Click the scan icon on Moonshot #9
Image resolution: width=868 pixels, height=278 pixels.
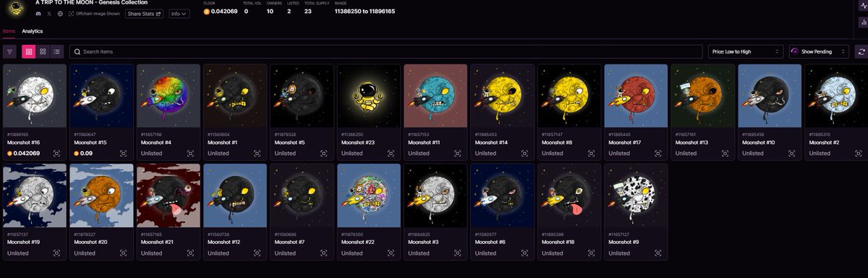pyautogui.click(x=658, y=253)
